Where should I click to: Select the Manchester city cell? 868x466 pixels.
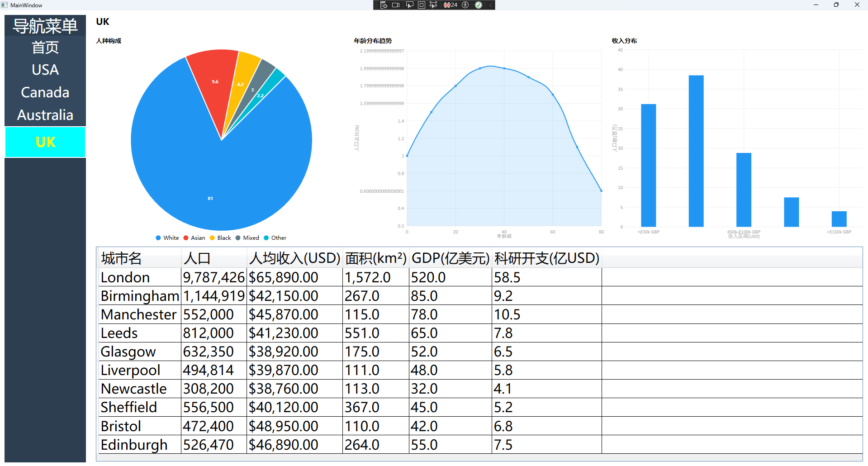click(x=140, y=314)
